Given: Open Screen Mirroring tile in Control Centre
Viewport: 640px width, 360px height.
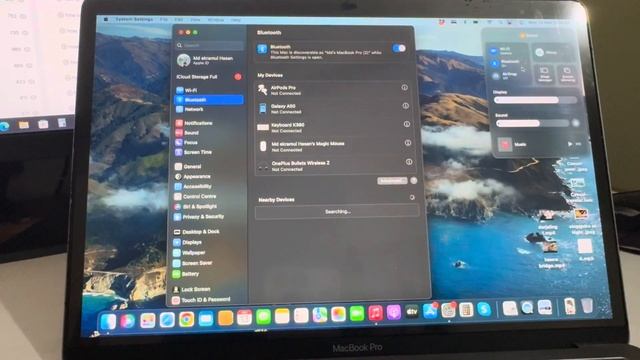Looking at the screenshot, I should click(567, 74).
